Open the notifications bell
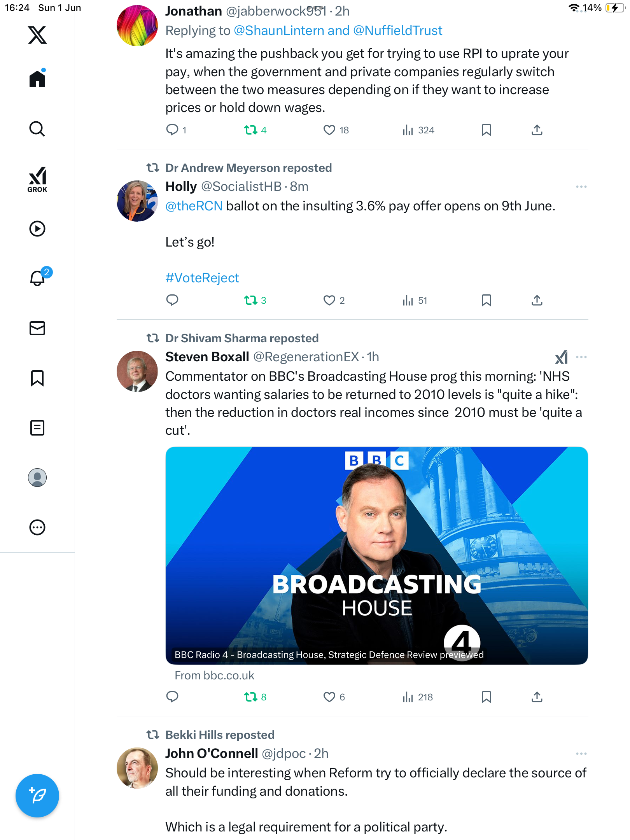This screenshot has height=840, width=630. coord(38,278)
